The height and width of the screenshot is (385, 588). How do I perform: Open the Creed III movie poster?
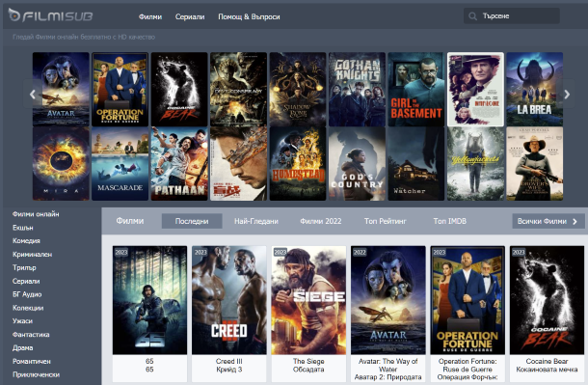(229, 300)
